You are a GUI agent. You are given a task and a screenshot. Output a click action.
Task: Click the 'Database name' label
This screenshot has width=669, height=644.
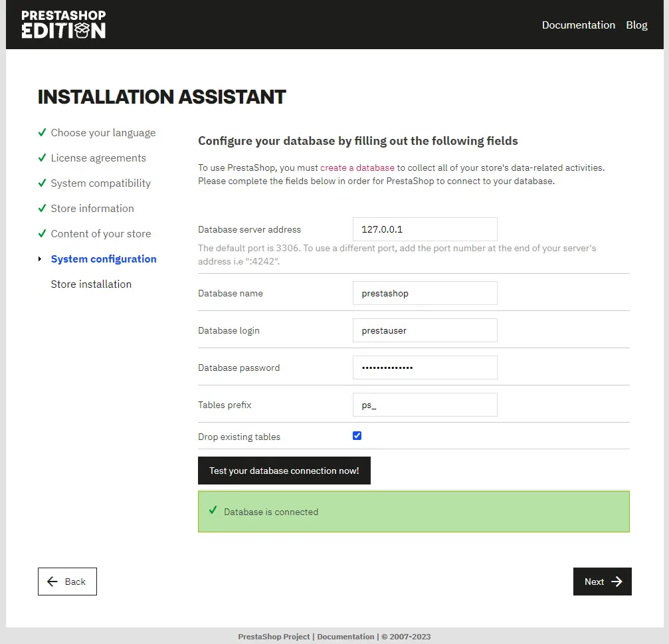231,293
